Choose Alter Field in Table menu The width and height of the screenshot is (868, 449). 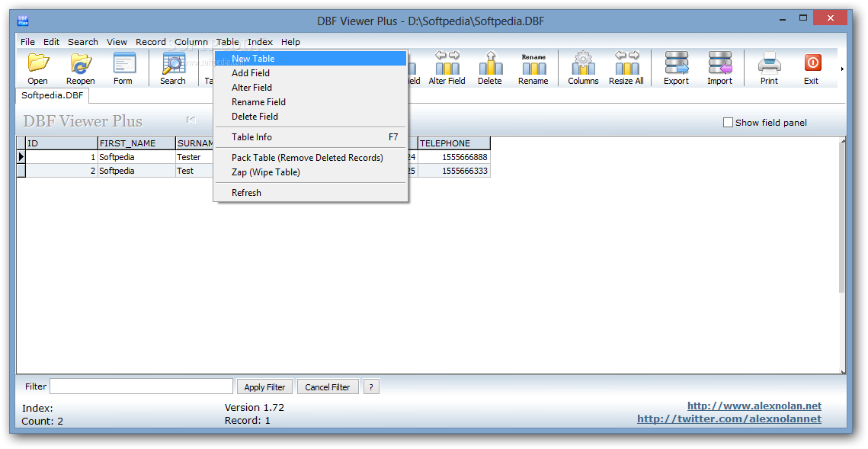point(311,87)
